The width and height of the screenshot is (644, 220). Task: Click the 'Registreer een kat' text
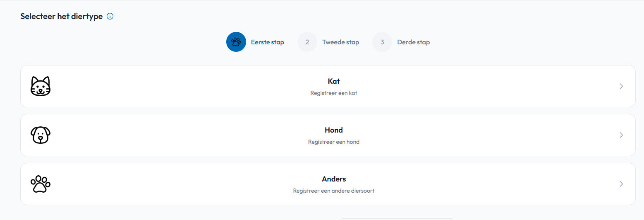pyautogui.click(x=334, y=93)
